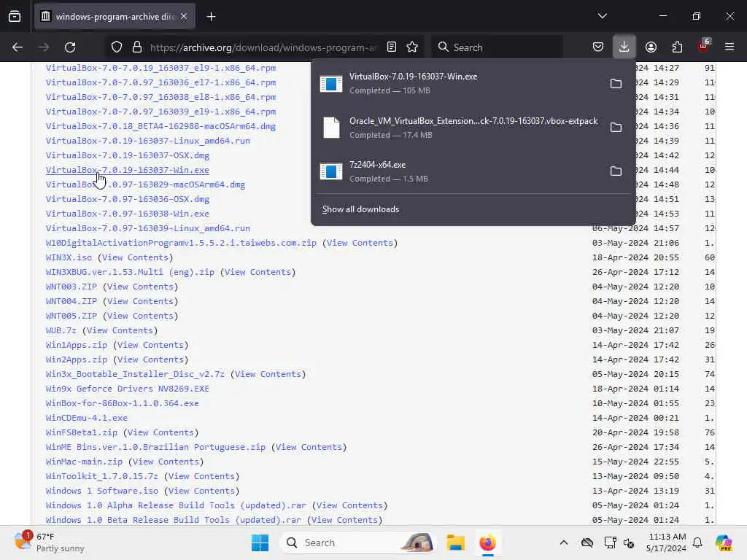The width and height of the screenshot is (747, 560).
Task: View Contents of WNT005.ZIP
Action: coord(140,316)
